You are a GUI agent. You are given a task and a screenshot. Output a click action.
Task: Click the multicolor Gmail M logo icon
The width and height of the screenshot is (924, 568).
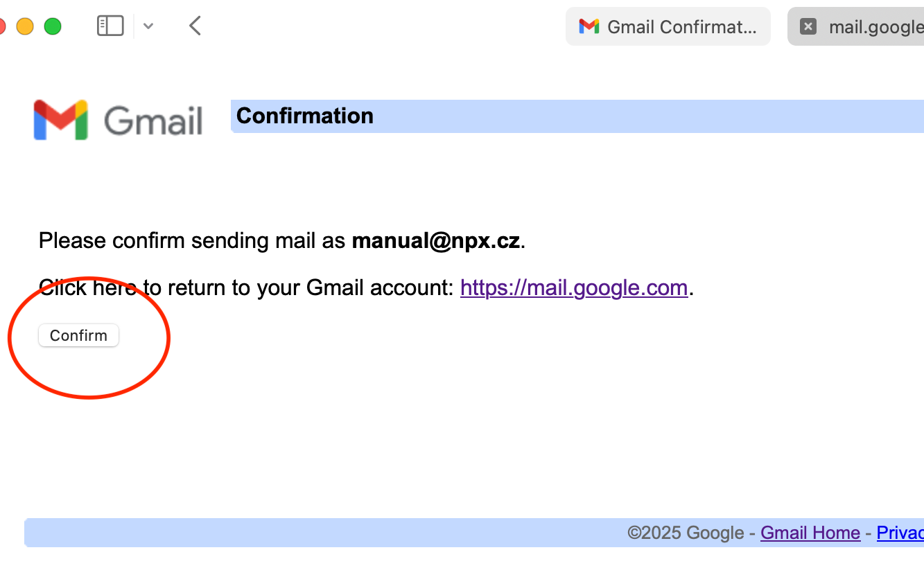61,120
